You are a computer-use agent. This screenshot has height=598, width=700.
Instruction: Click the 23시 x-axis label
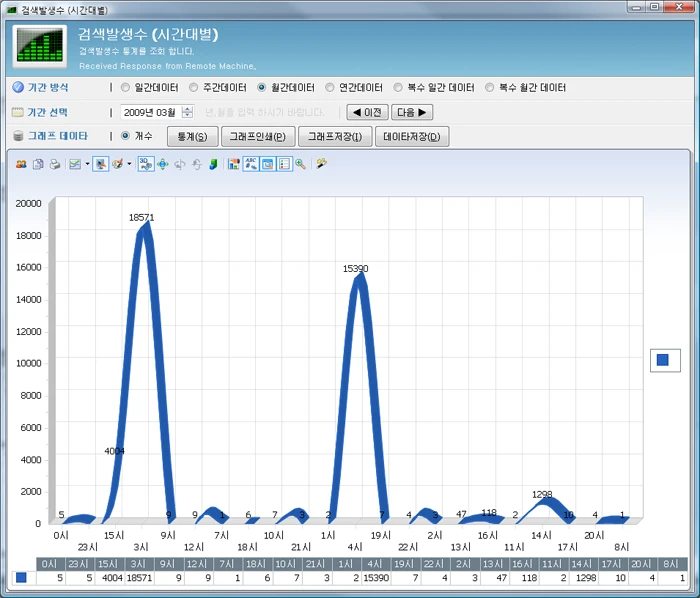[88, 547]
